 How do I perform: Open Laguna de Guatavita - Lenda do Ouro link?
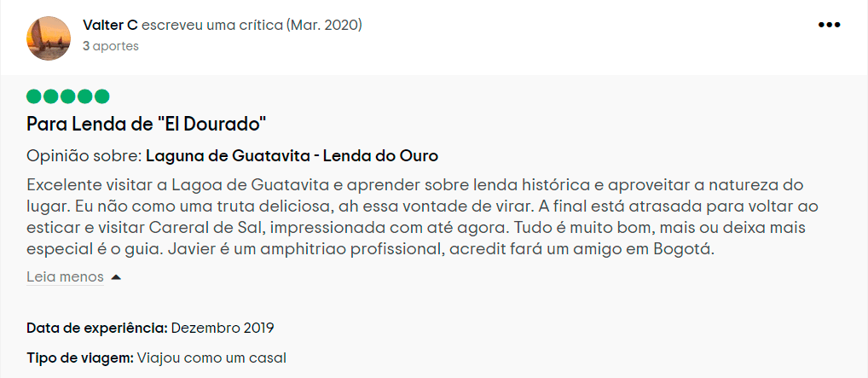[x=292, y=156]
